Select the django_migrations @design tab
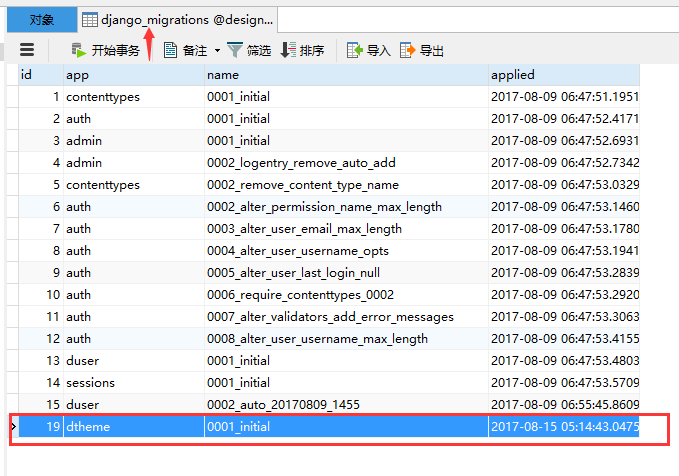679x476 pixels. [x=178, y=19]
